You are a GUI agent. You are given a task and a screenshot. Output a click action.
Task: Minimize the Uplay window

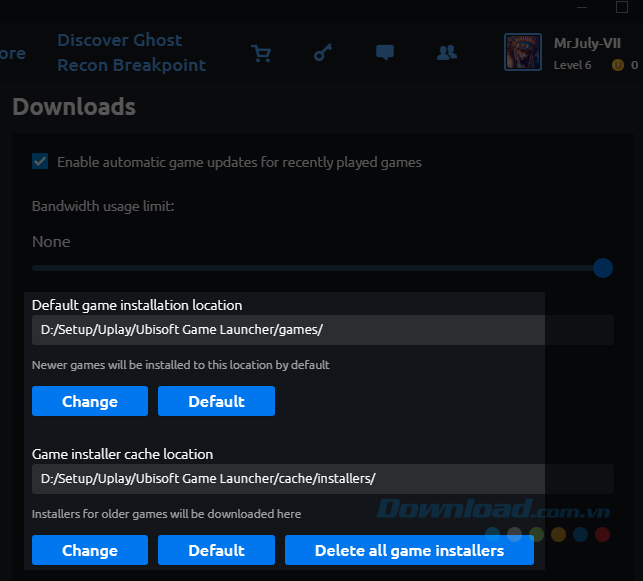582,7
